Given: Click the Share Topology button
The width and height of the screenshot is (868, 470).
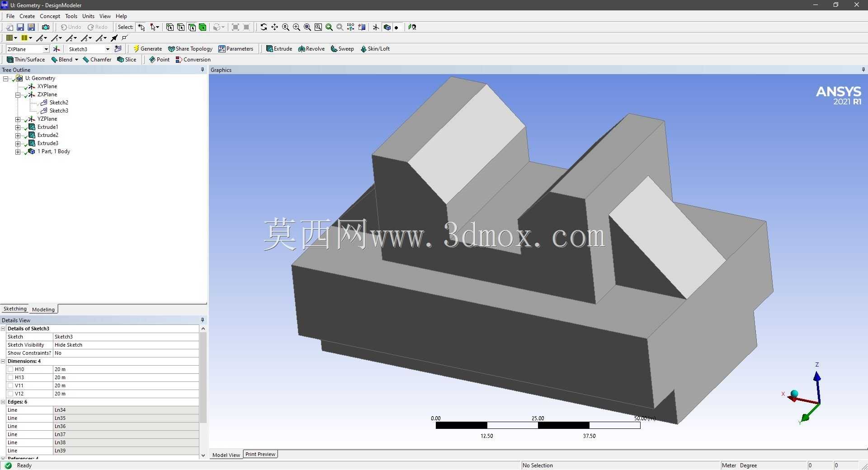Looking at the screenshot, I should 190,49.
